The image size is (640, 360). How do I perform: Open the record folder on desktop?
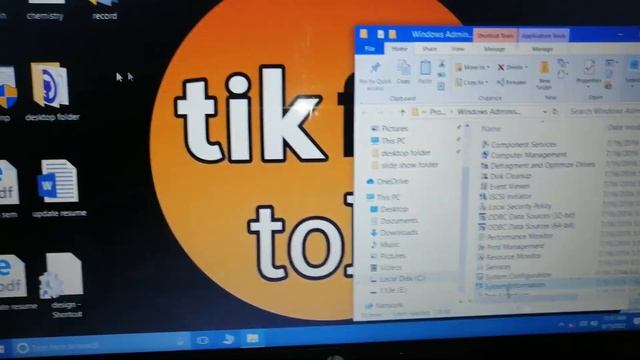(x=104, y=10)
